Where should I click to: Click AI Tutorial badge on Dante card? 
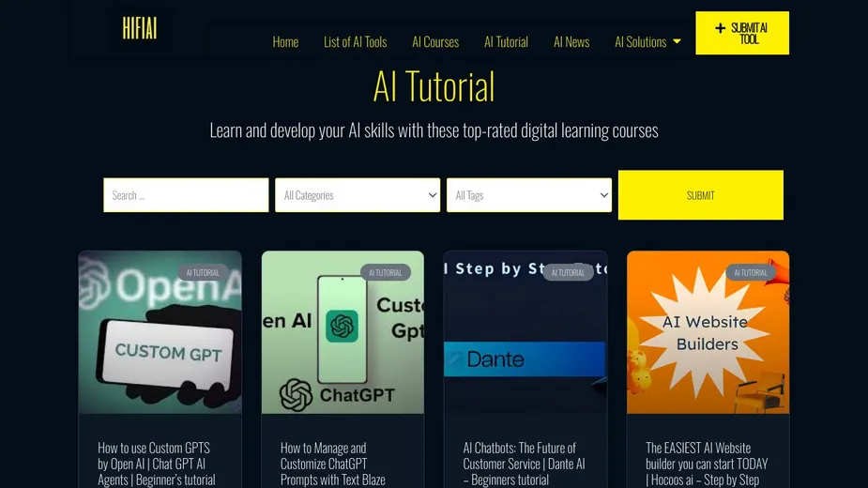pyautogui.click(x=568, y=272)
